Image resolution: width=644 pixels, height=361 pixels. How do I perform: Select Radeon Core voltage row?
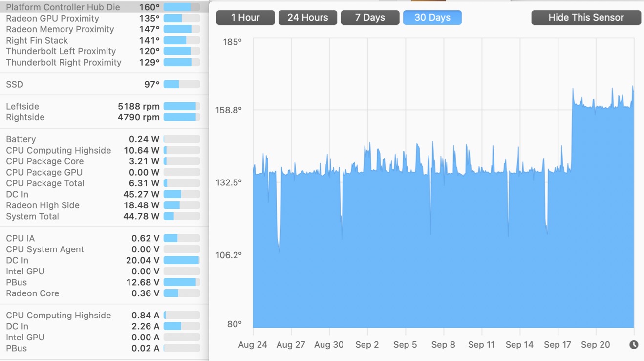pos(105,293)
